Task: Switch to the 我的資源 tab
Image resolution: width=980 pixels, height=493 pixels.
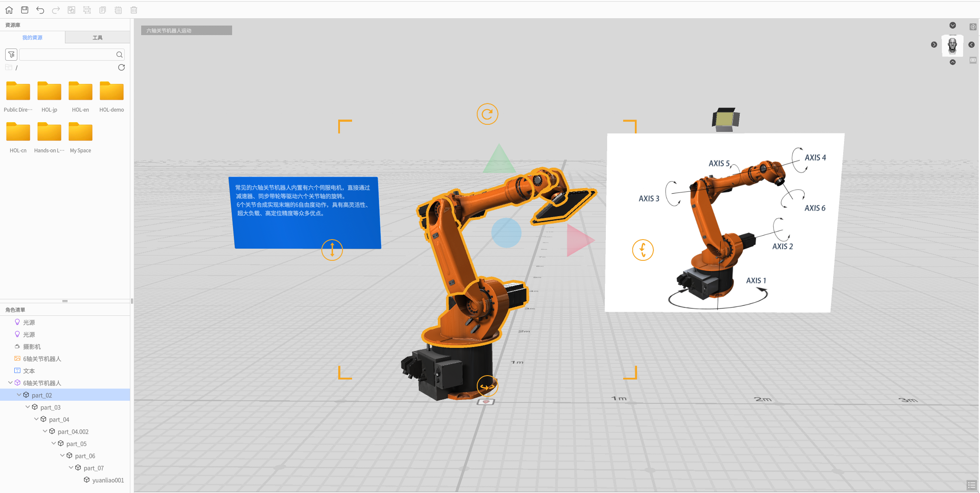Action: pyautogui.click(x=32, y=38)
